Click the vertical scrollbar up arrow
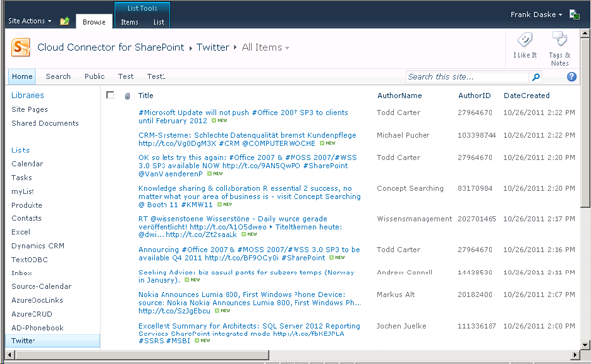 tap(585, 33)
